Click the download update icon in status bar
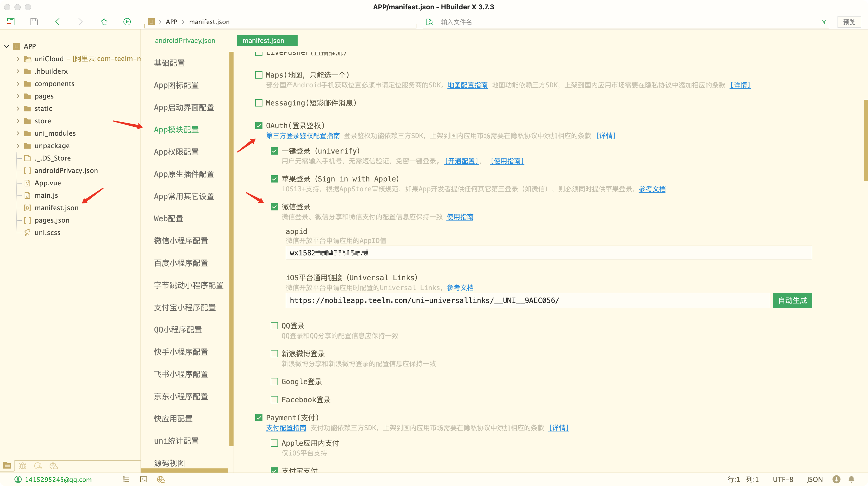 tap(836, 479)
